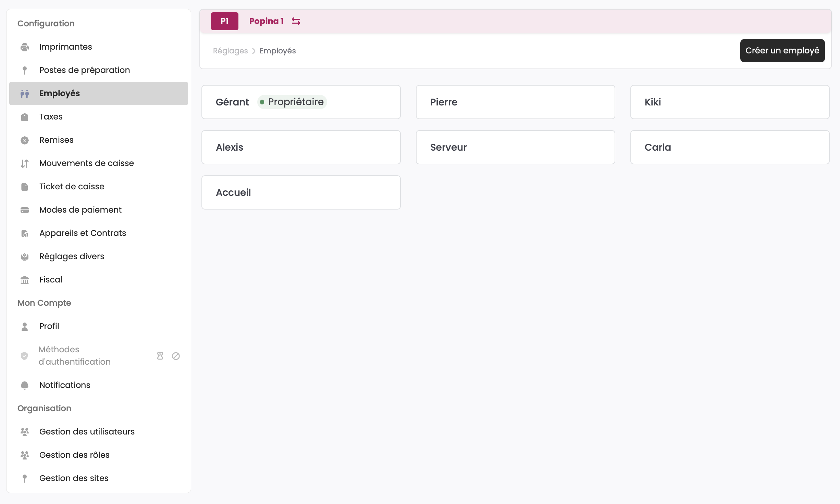Viewport: 840px width, 504px height.
Task: Click the bank building icon for Fiscal
Action: (25, 280)
